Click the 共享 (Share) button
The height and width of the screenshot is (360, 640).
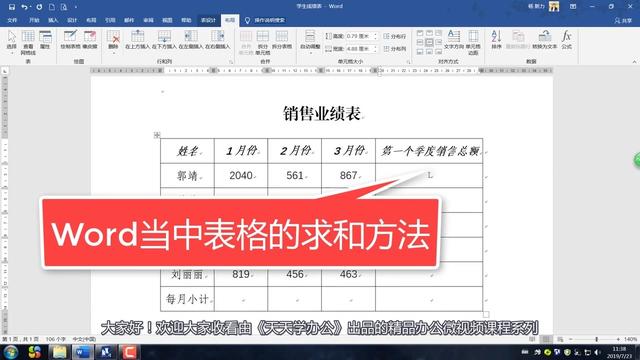point(623,20)
